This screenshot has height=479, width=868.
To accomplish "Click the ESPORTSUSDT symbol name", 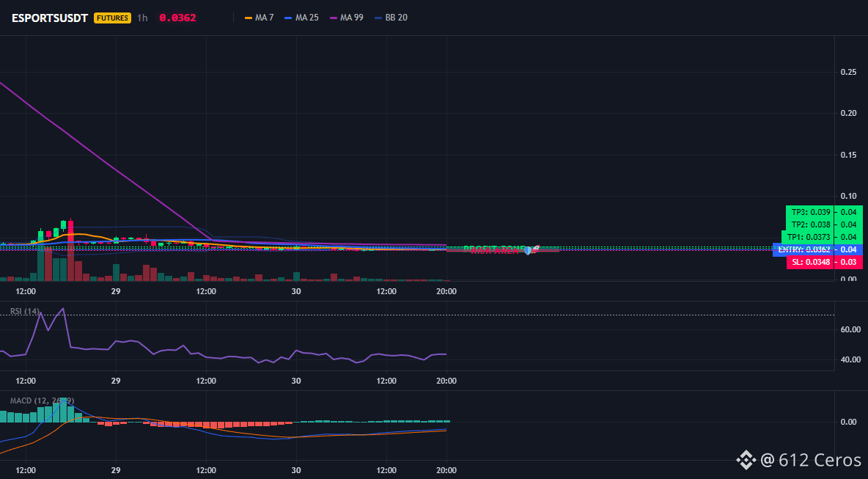I will pyautogui.click(x=50, y=18).
